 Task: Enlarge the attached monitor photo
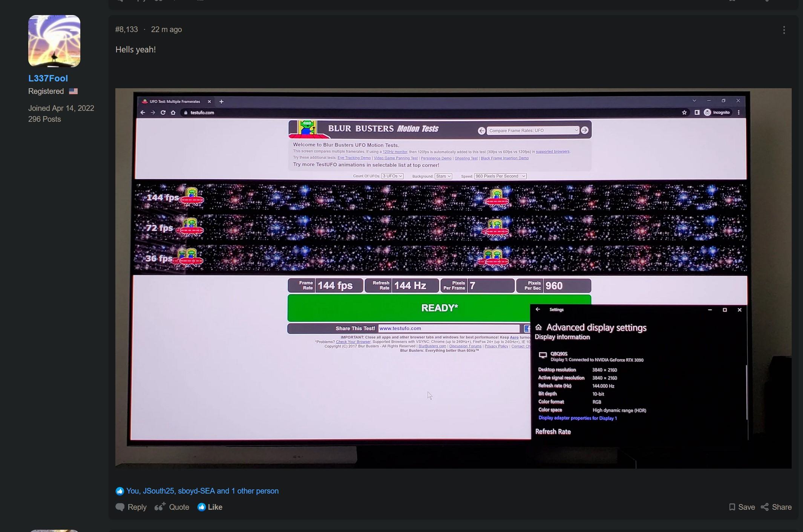453,278
